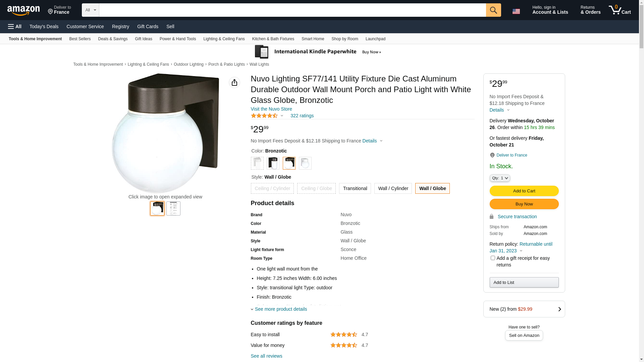
Task: Click the Amazon logo
Action: coord(23,10)
